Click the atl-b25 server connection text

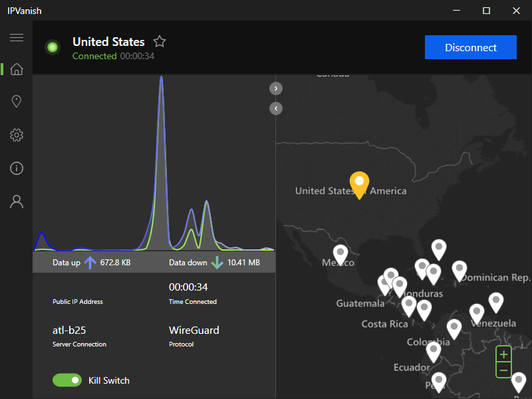click(69, 330)
